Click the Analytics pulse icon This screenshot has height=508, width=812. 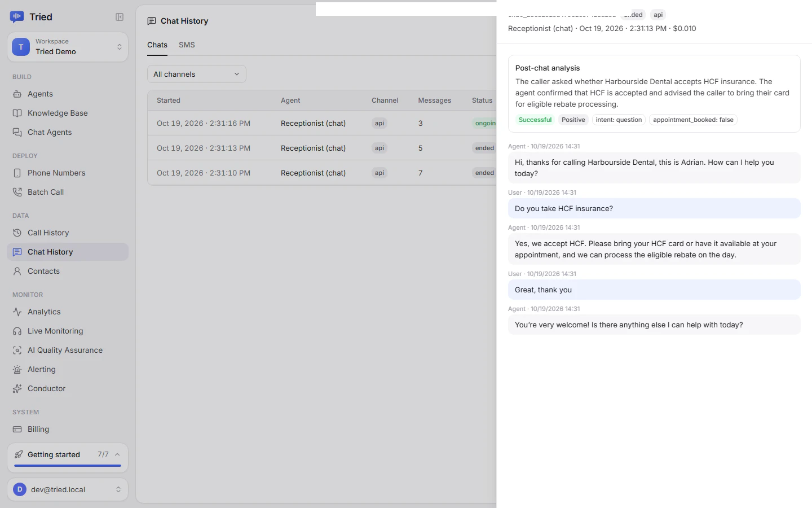coord(17,312)
